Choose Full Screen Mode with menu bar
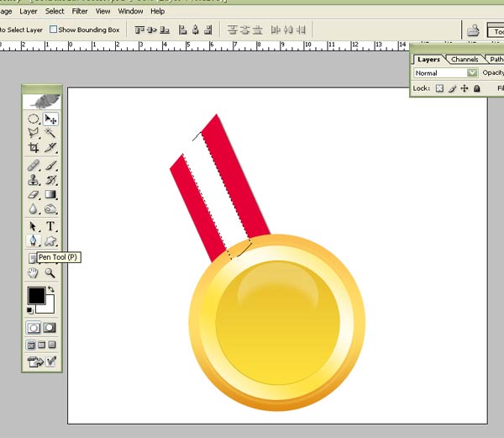Screen dimensions: 504x438 41,345
